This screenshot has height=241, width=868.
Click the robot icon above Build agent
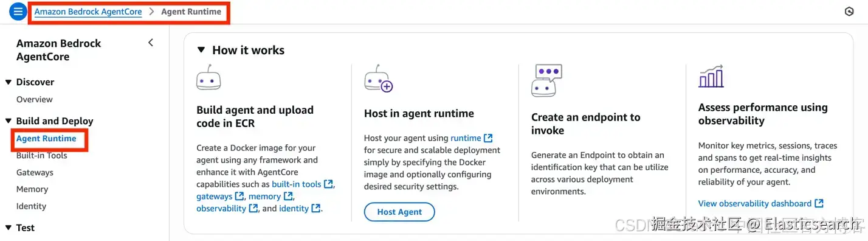point(208,77)
